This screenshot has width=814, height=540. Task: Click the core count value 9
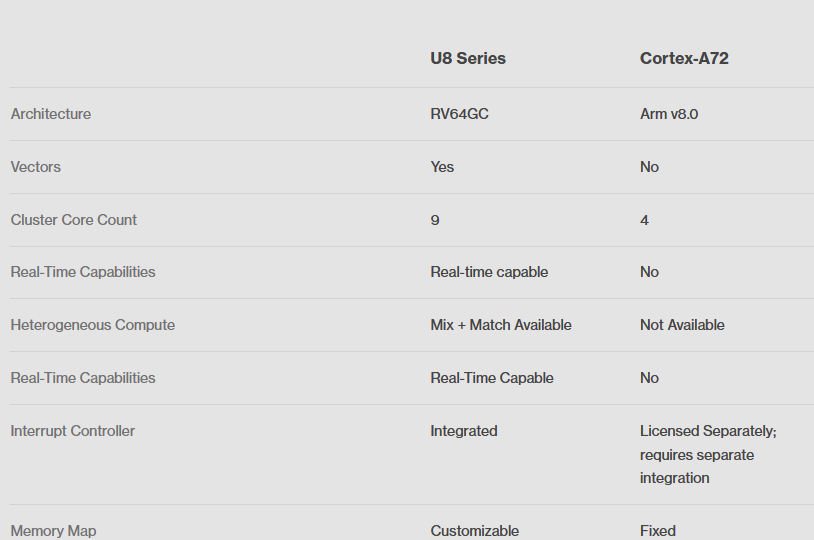point(435,220)
